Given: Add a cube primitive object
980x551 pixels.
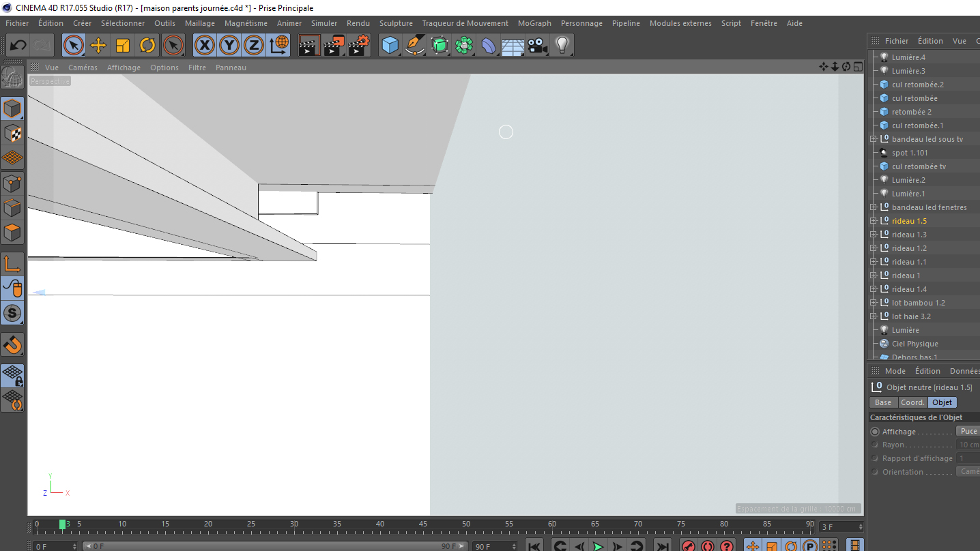Looking at the screenshot, I should (390, 46).
